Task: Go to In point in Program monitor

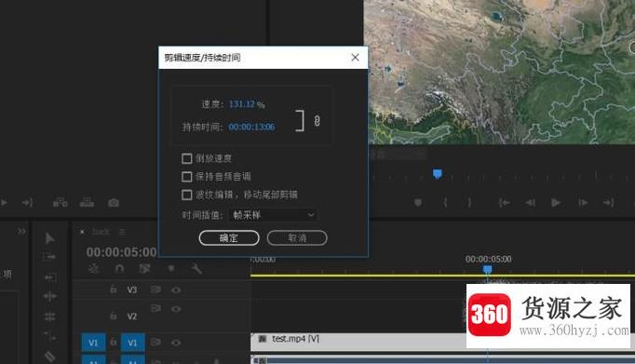Action: pyautogui.click(x=505, y=202)
